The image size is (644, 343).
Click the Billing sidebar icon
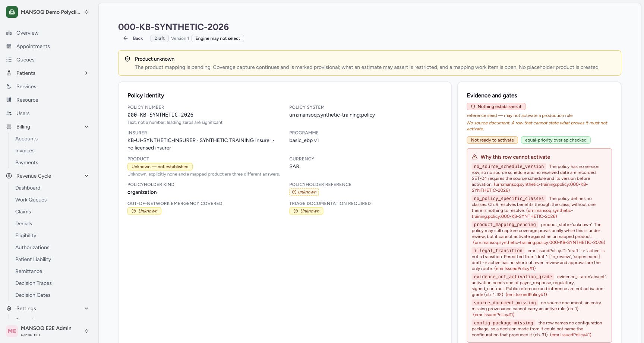(9, 127)
